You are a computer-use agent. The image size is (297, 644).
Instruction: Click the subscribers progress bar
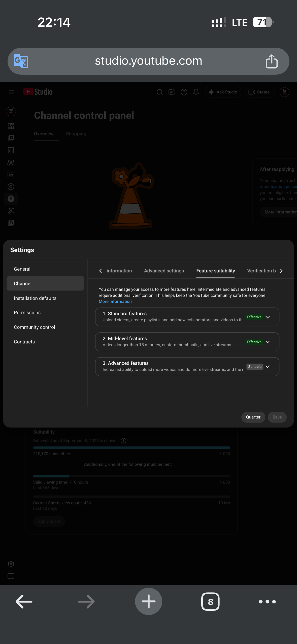click(132, 448)
